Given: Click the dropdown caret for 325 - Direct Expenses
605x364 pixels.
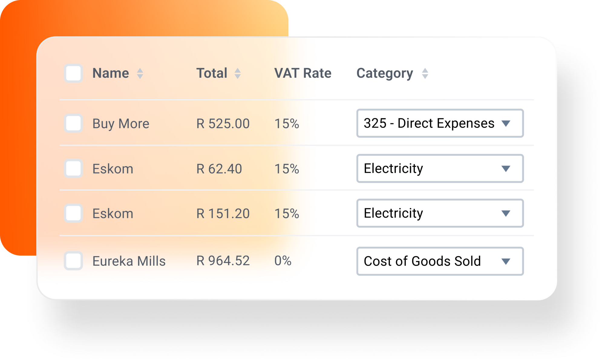Looking at the screenshot, I should click(506, 123).
